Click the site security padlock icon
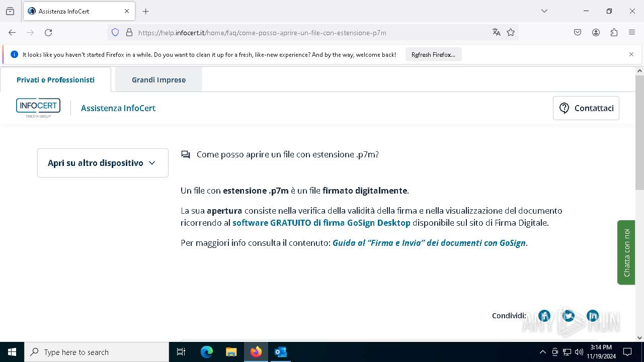The image size is (644, 362). pyautogui.click(x=129, y=32)
